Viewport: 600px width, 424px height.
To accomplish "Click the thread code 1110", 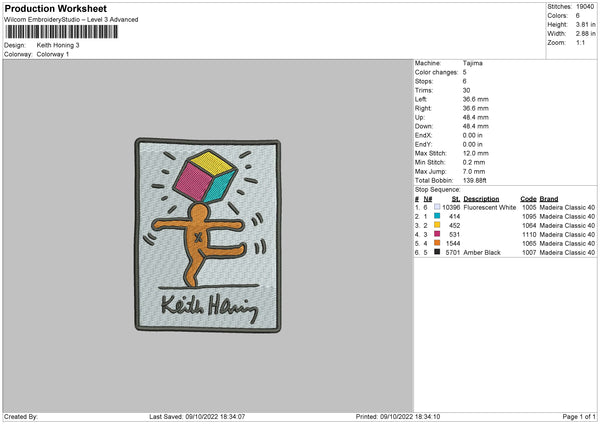I will coord(529,235).
